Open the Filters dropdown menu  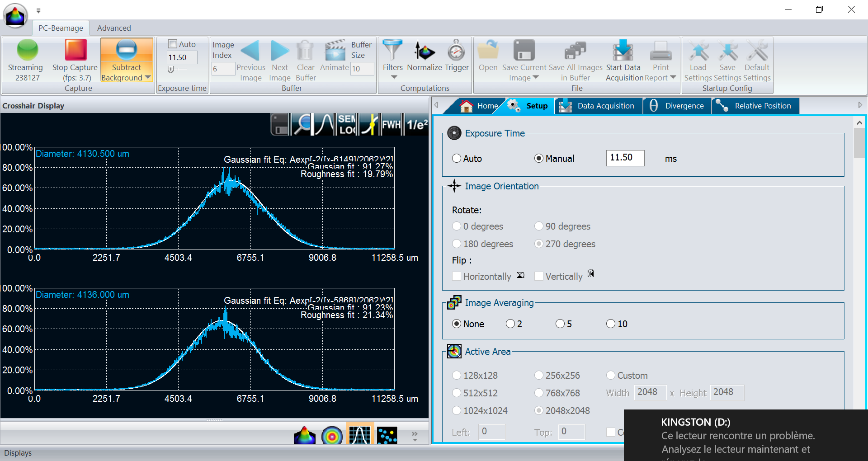pos(392,77)
